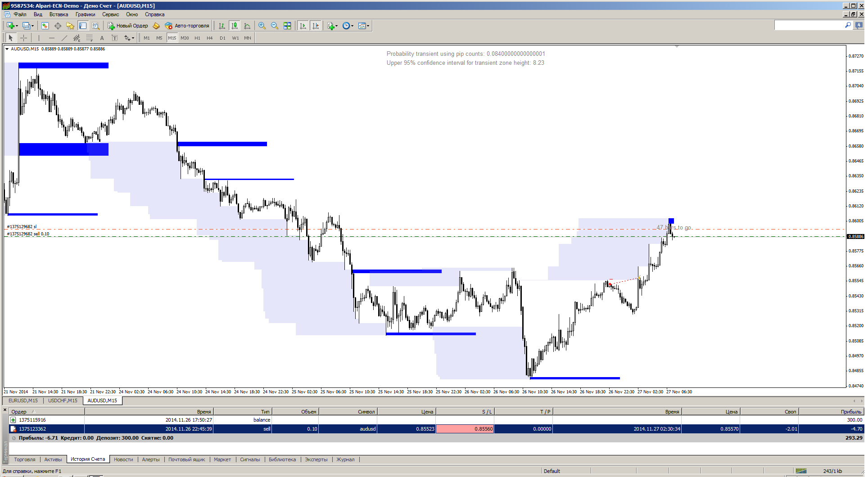
Task: Switch timeframe to M1
Action: [x=147, y=38]
